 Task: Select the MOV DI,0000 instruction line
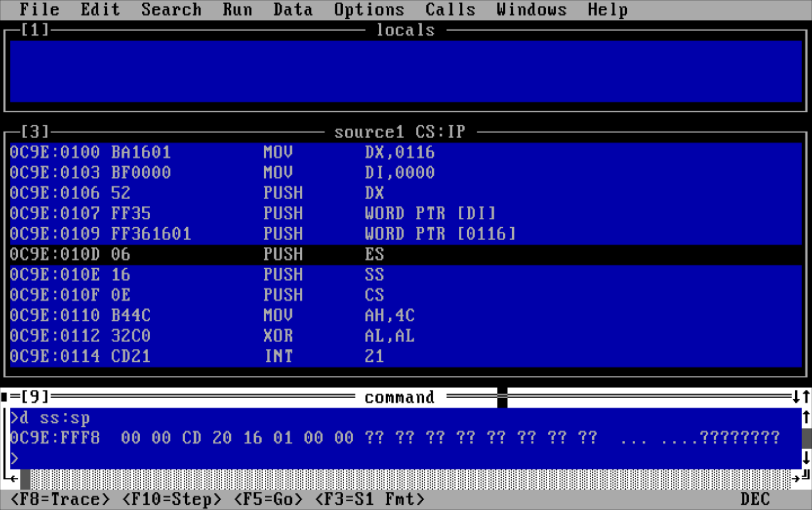pos(406,173)
